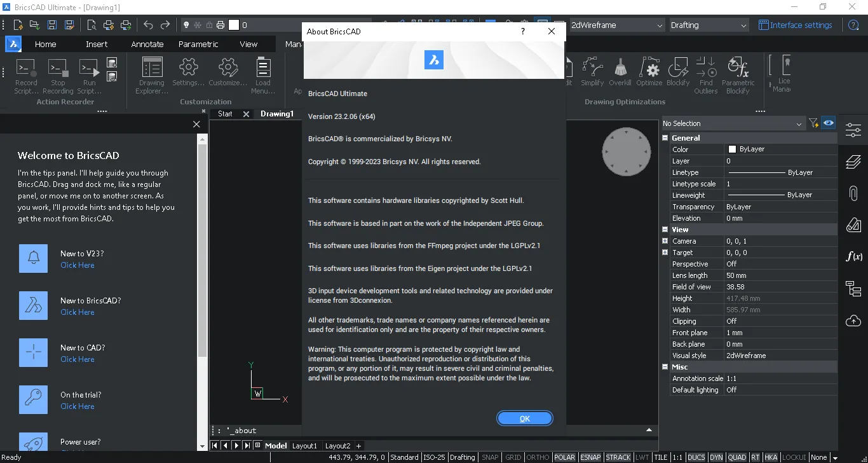Open the Attachments paperclip panel
Screen dimensions: 868x463
(x=853, y=193)
